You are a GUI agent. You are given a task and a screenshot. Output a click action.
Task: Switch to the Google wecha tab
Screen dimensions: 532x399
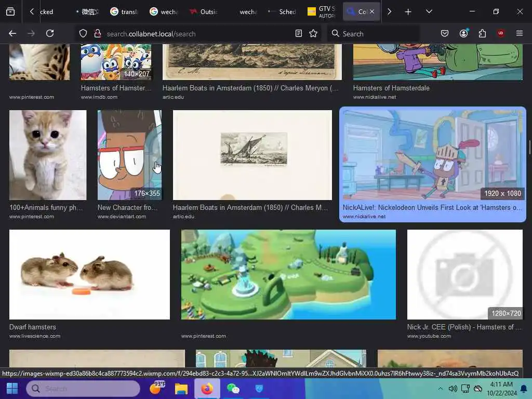pos(164,12)
